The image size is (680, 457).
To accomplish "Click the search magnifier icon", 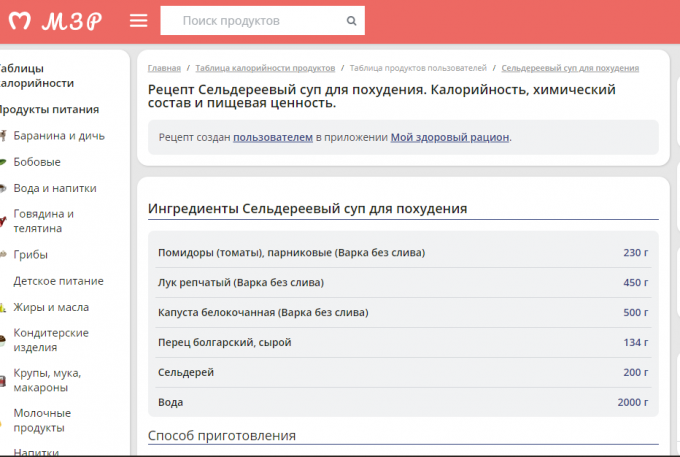I will point(350,21).
